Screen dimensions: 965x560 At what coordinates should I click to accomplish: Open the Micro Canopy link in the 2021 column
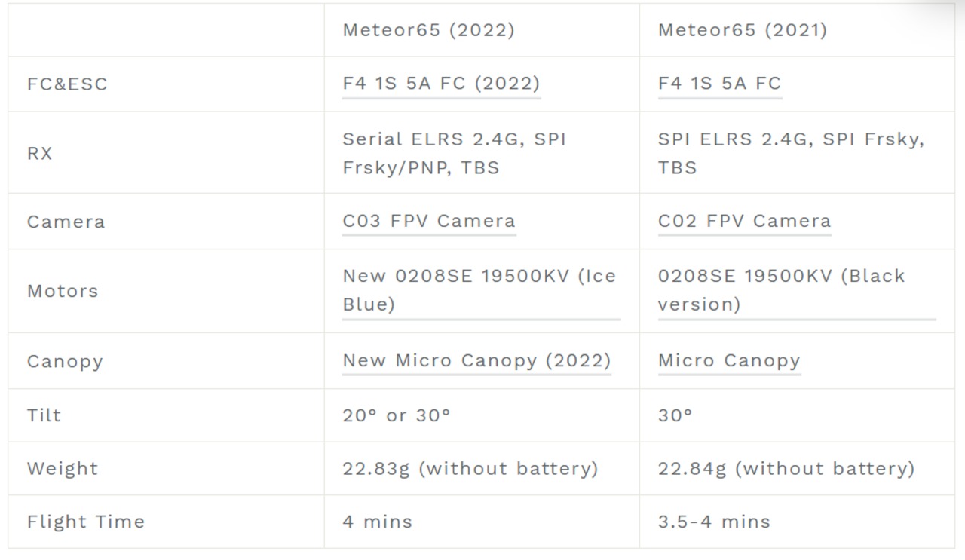[x=729, y=360]
